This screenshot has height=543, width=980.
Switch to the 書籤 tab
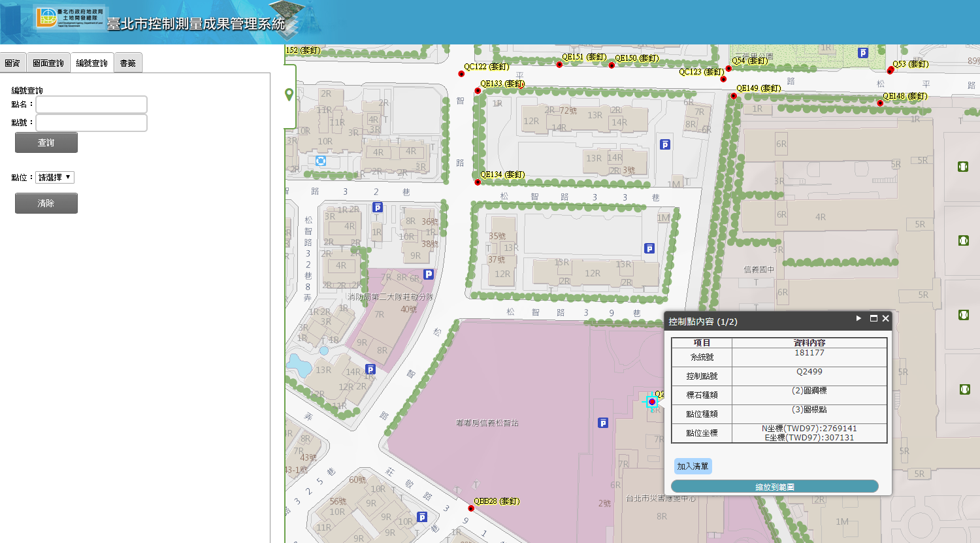coord(128,63)
